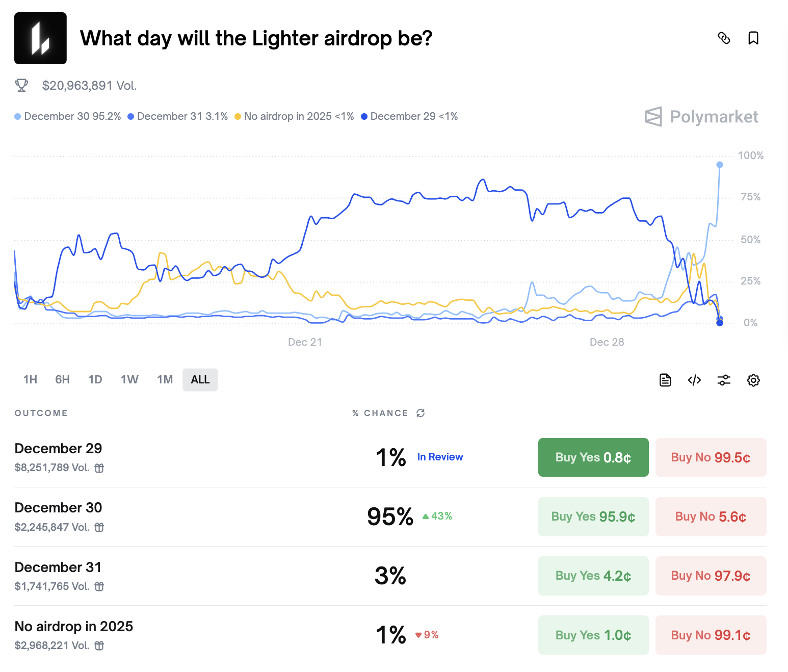Click the embed code icon

pos(694,380)
